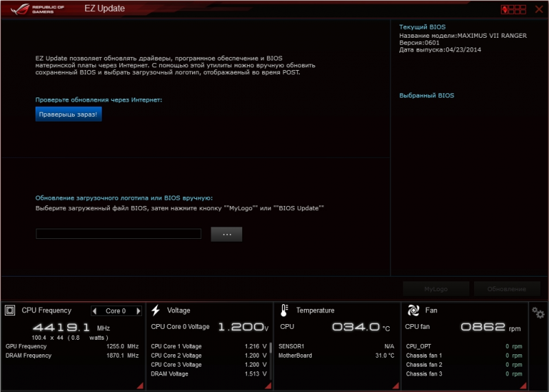Click the 'CPU Core 1 Voltage' row

(209, 346)
